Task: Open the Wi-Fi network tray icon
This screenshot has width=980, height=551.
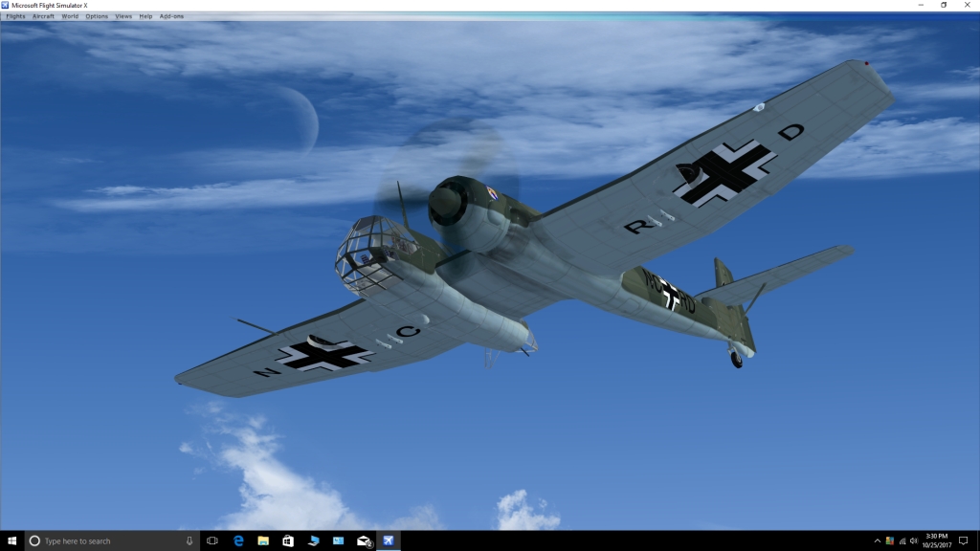Action: (902, 541)
